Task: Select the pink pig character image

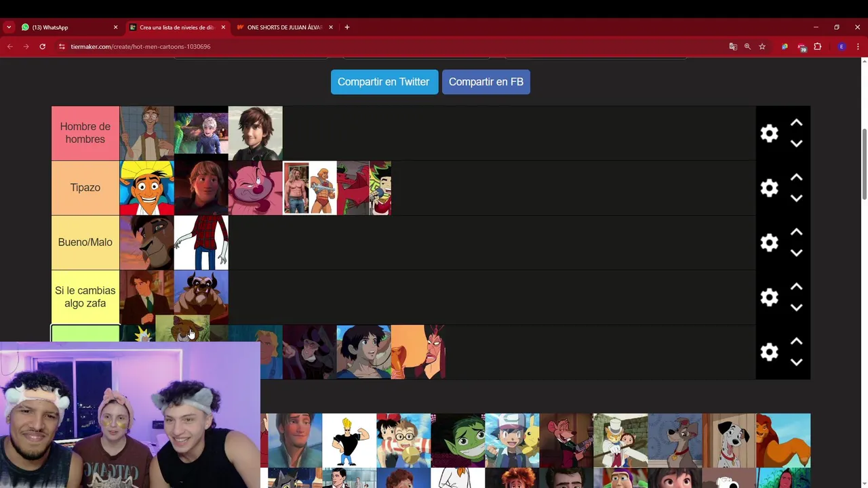Action: [256, 188]
